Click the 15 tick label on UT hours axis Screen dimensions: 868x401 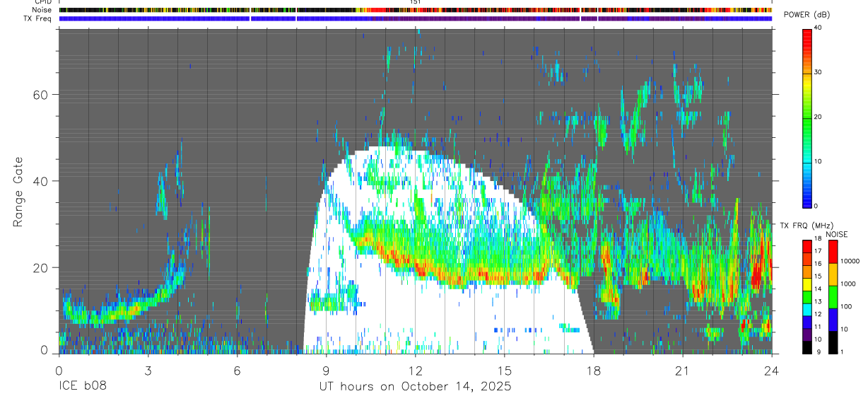505,371
